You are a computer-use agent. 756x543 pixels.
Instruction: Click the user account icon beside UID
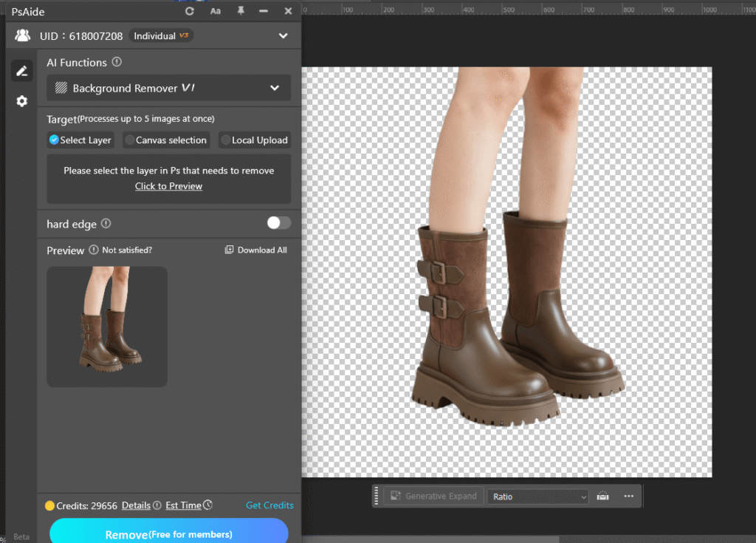(x=21, y=35)
